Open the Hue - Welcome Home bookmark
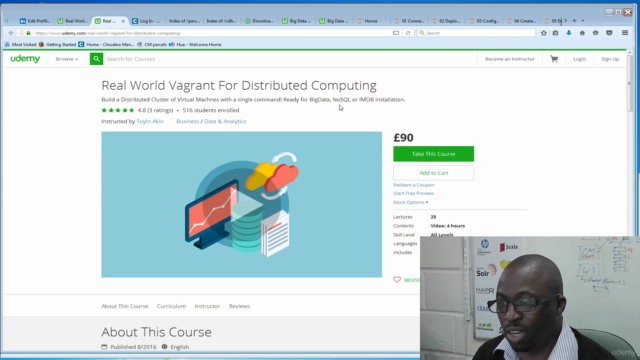The width and height of the screenshot is (640, 360). (195, 44)
